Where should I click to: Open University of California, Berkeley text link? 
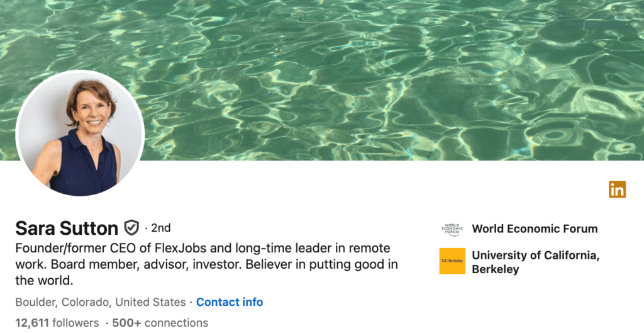tap(535, 262)
